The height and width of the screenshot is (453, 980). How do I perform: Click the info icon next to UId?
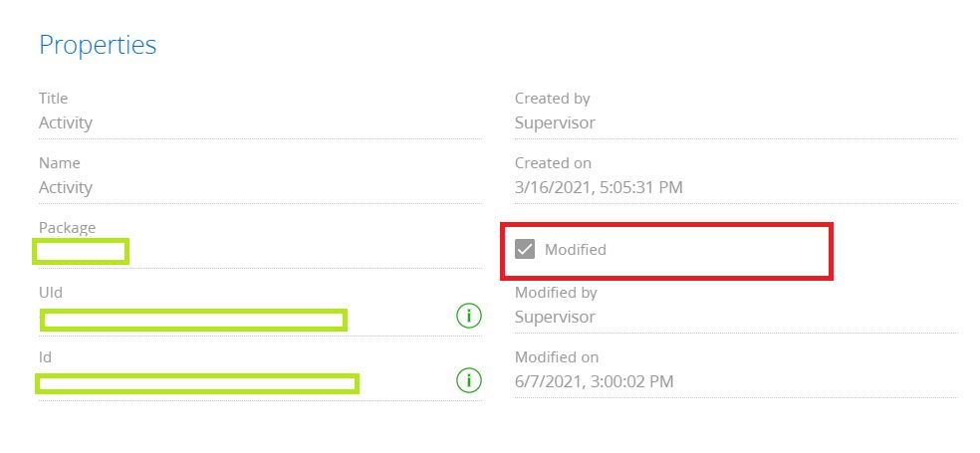point(469,317)
